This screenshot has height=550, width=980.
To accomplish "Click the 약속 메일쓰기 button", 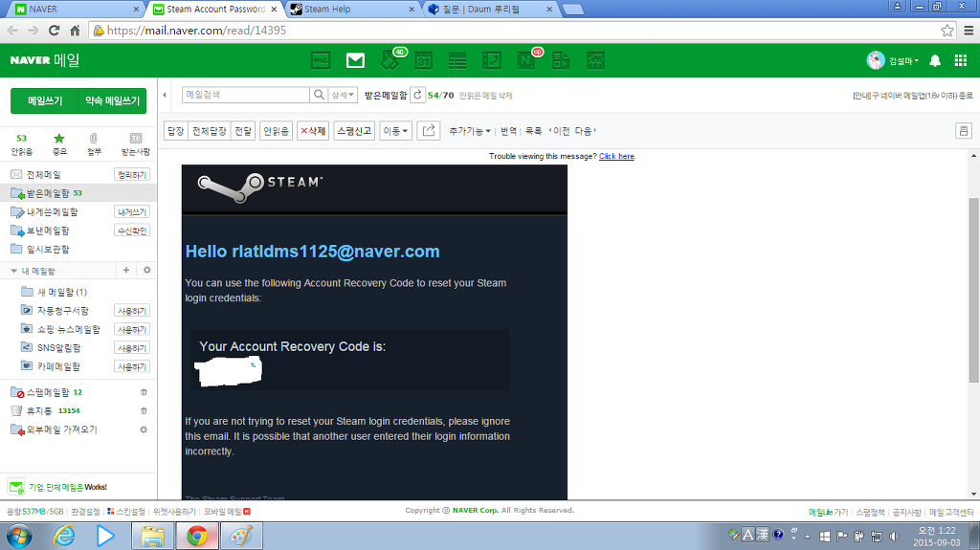I will pyautogui.click(x=113, y=100).
